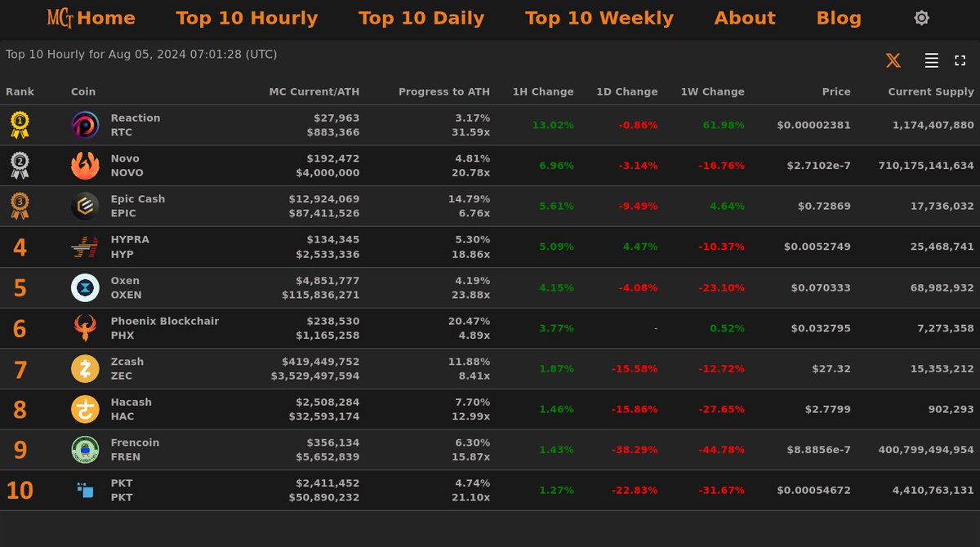Click Frencoin's -38.29% daily change
Screen dimensions: 980x547
pyautogui.click(x=635, y=450)
